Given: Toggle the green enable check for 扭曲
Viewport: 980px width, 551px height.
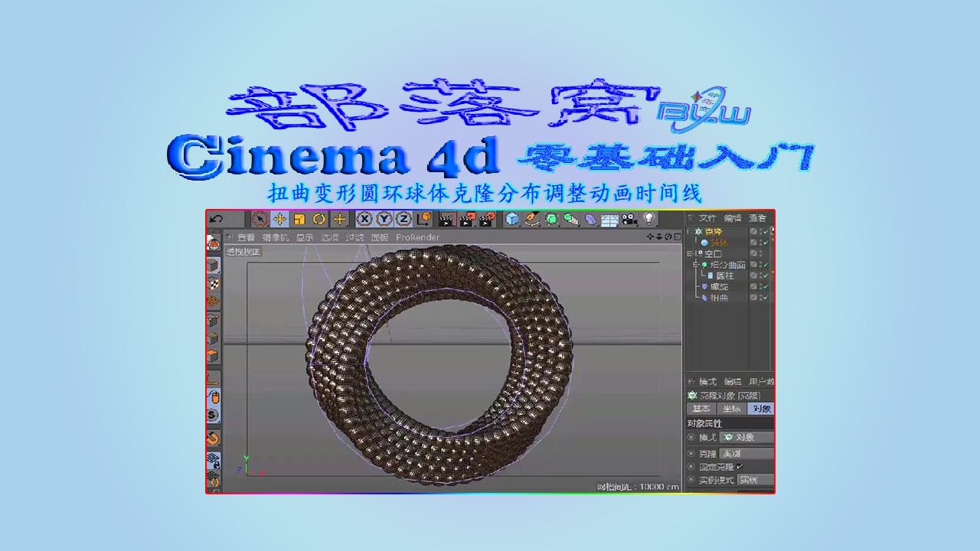Looking at the screenshot, I should pos(765,297).
